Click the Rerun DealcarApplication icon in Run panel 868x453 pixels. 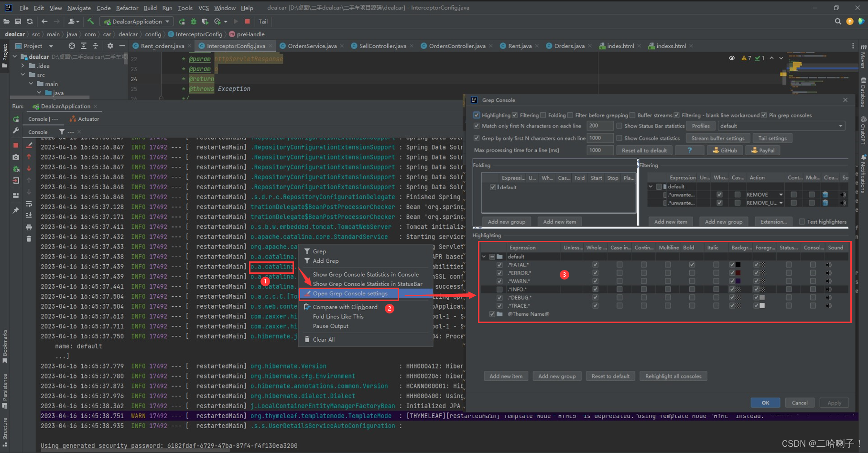pos(16,119)
